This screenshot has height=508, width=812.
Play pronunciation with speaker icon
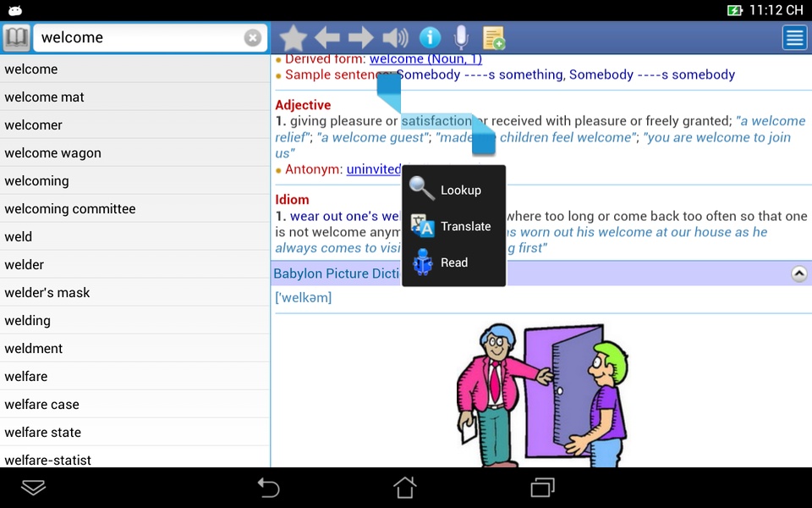[395, 38]
